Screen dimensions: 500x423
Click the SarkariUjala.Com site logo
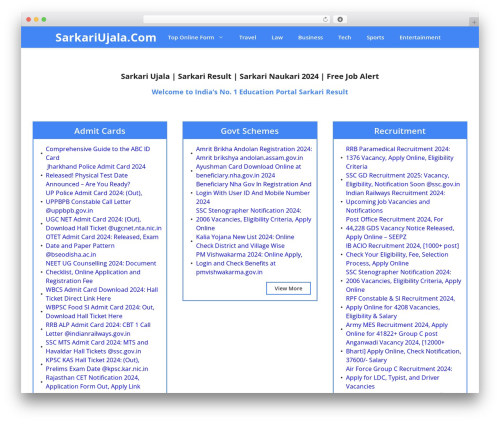[106, 38]
